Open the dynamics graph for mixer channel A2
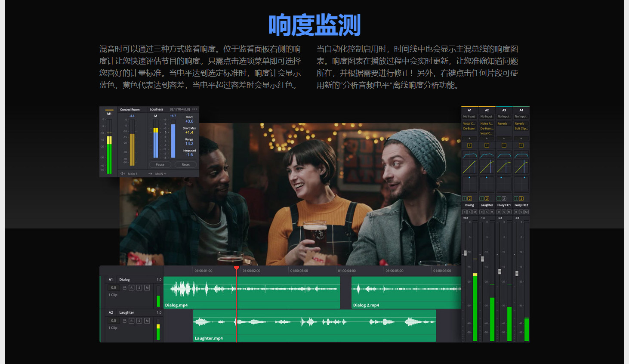Viewport: 629px width, 364px height. click(487, 167)
